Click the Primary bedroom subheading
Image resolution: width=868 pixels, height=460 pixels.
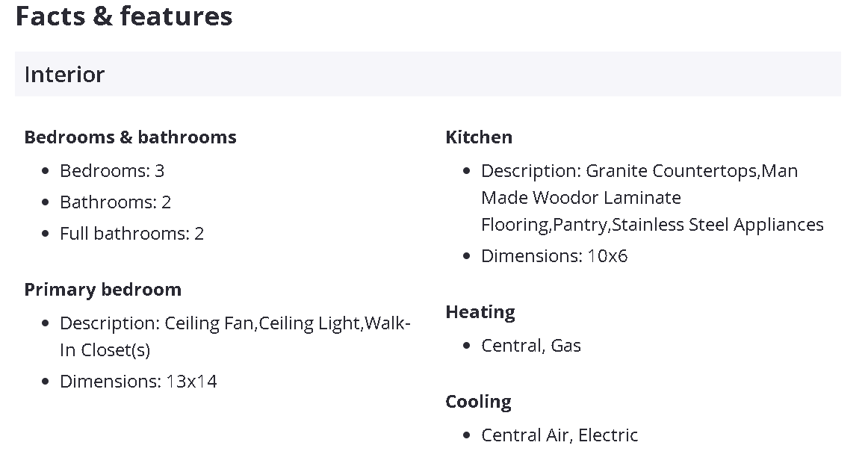[x=102, y=290]
